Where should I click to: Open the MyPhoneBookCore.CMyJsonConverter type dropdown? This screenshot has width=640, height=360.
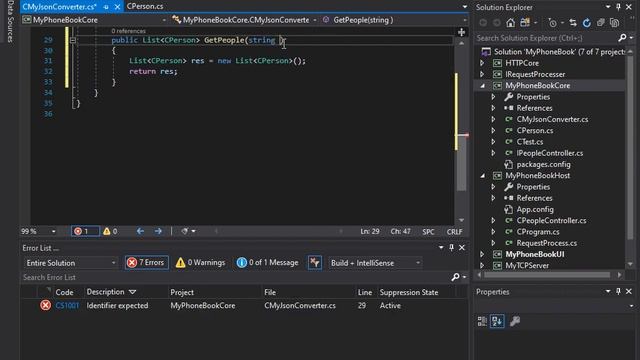pos(244,20)
